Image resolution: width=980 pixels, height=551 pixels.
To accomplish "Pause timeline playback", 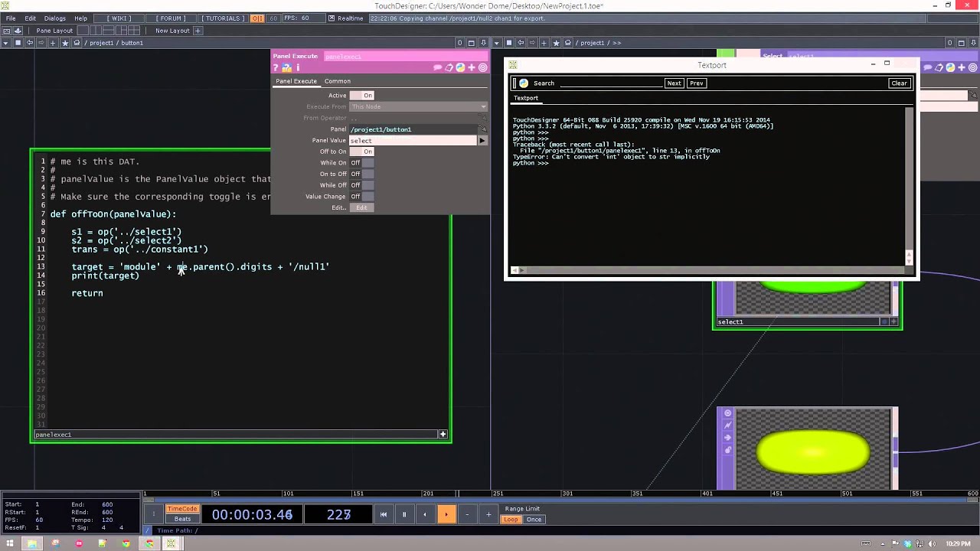I will pyautogui.click(x=404, y=514).
